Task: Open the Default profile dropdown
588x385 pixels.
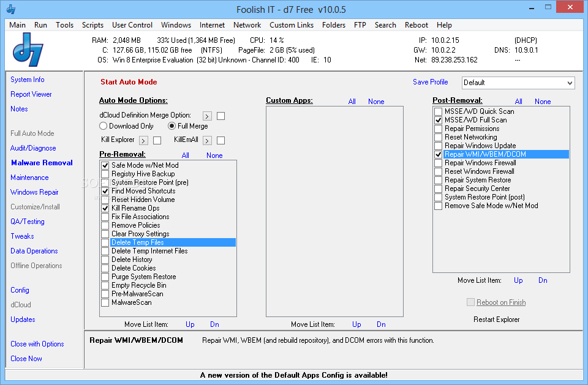Action: pyautogui.click(x=518, y=83)
